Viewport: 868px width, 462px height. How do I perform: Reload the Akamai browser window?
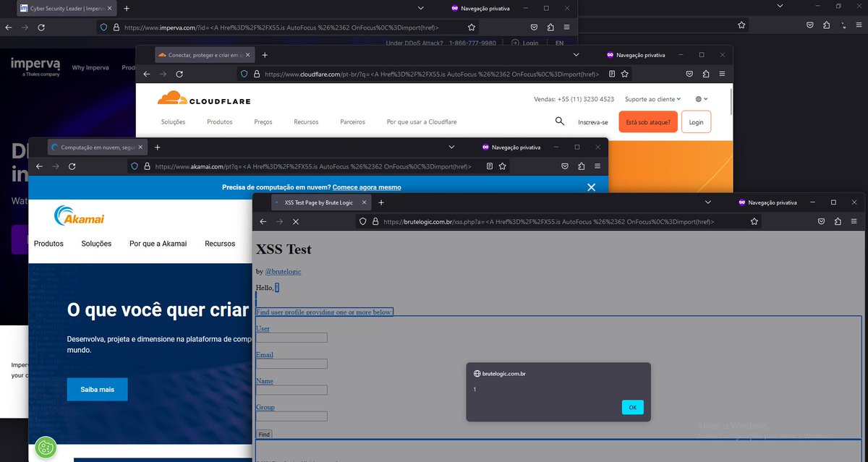click(x=72, y=166)
